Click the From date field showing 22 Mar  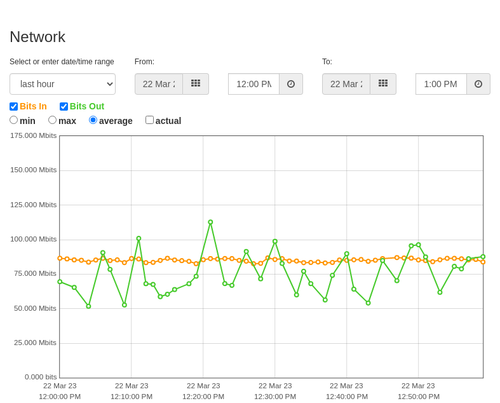159,84
